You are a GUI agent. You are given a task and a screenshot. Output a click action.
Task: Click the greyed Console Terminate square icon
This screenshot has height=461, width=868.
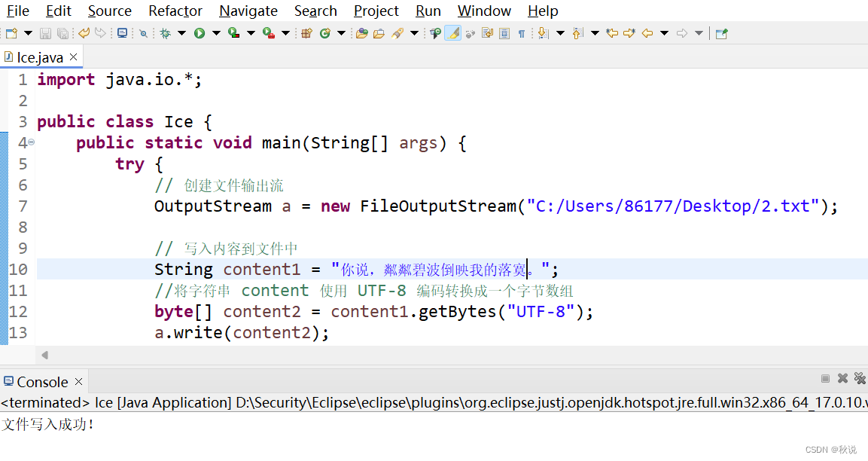(x=825, y=378)
